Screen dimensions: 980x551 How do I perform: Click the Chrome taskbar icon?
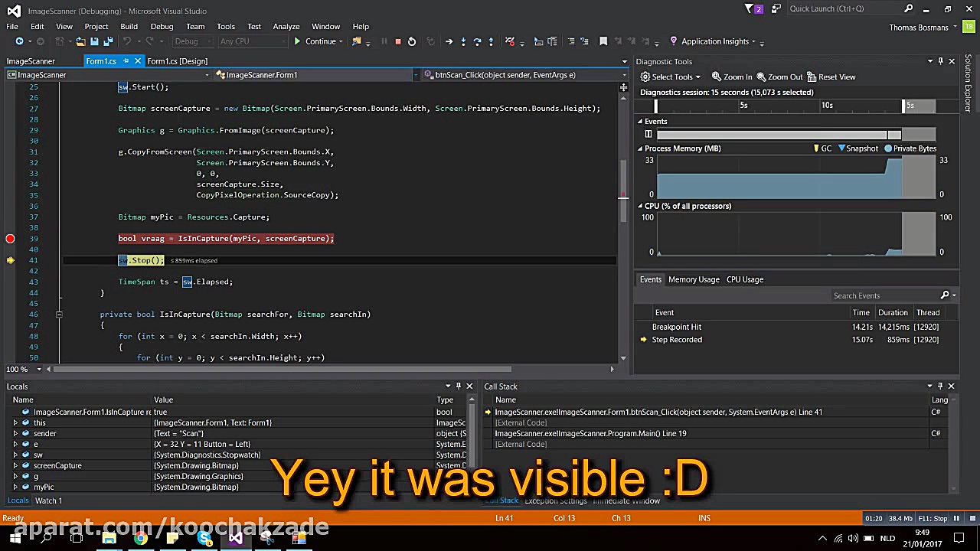(141, 538)
